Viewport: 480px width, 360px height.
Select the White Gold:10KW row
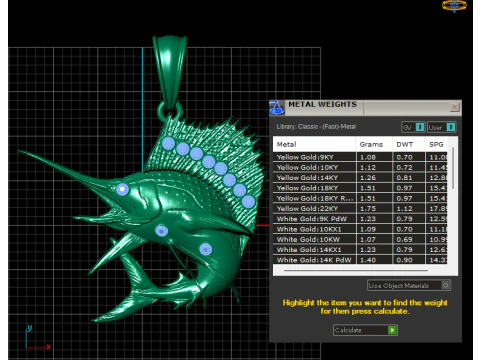[x=360, y=239]
